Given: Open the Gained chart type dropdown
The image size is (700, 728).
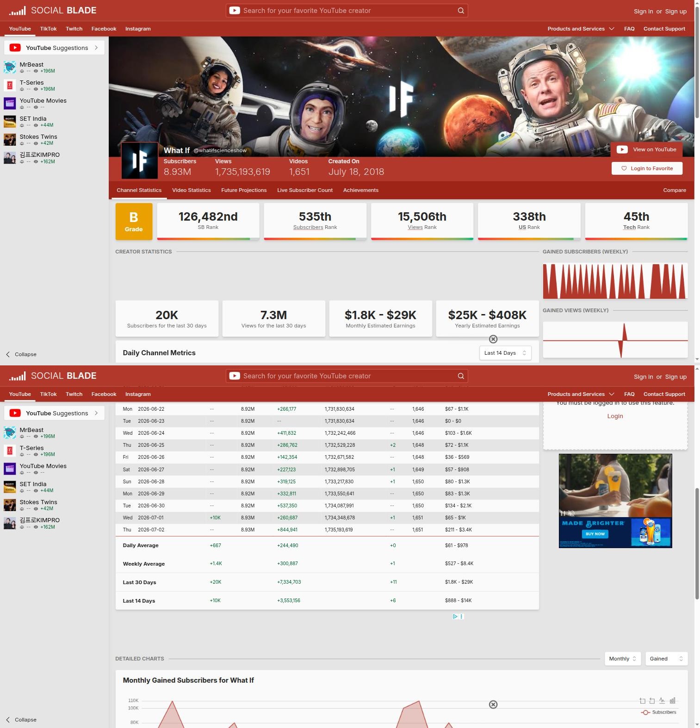Looking at the screenshot, I should click(666, 659).
